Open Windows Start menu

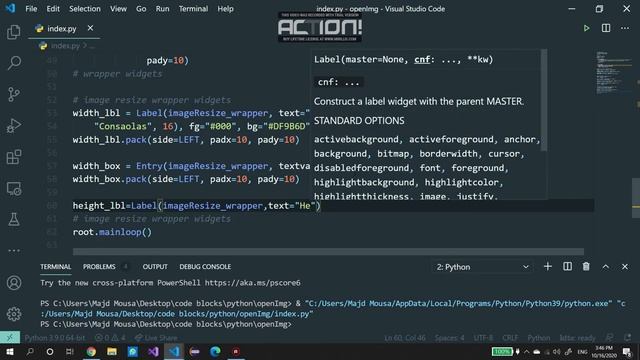click(x=10, y=351)
